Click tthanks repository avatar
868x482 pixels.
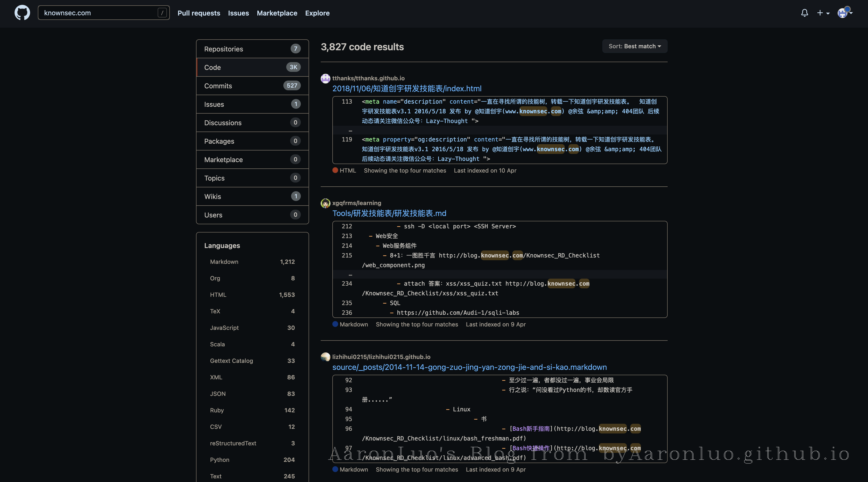click(x=325, y=78)
